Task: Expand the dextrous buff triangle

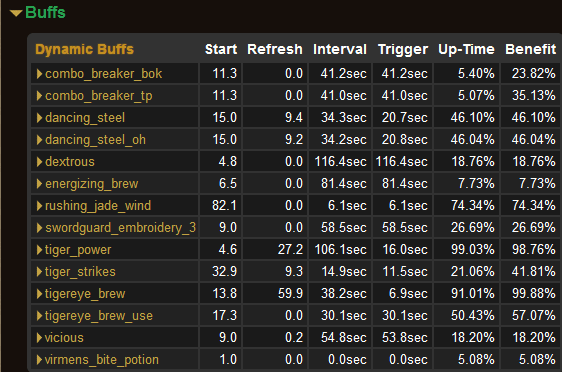Action: click(39, 162)
